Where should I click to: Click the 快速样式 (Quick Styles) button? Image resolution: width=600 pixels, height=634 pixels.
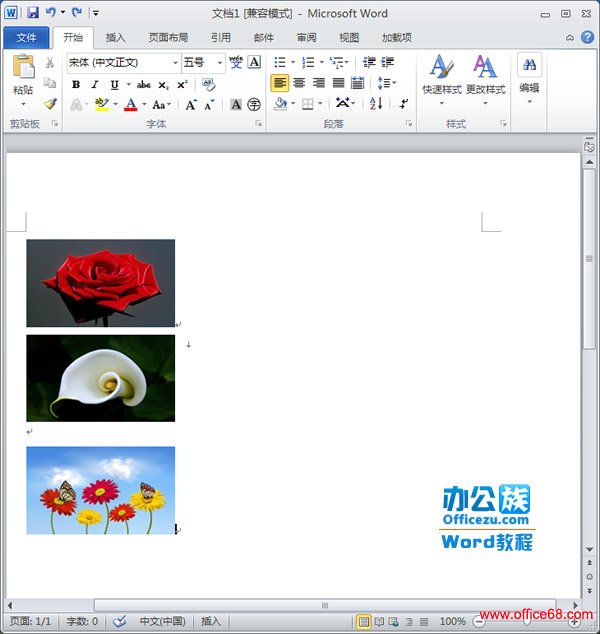[x=442, y=80]
